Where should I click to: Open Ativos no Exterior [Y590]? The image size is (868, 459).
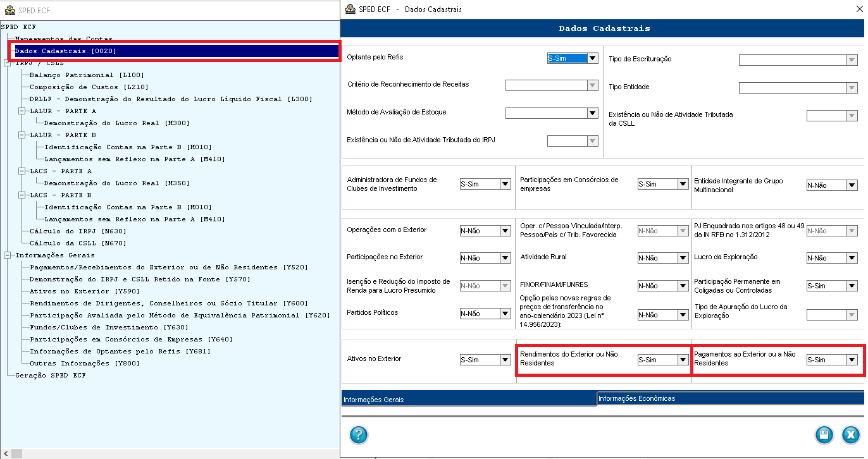(84, 291)
